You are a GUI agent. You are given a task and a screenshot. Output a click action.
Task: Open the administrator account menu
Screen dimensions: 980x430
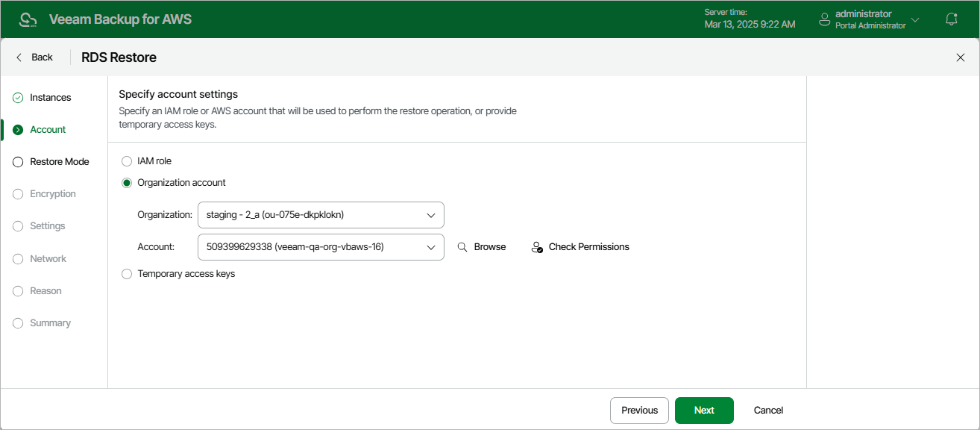pyautogui.click(x=916, y=19)
